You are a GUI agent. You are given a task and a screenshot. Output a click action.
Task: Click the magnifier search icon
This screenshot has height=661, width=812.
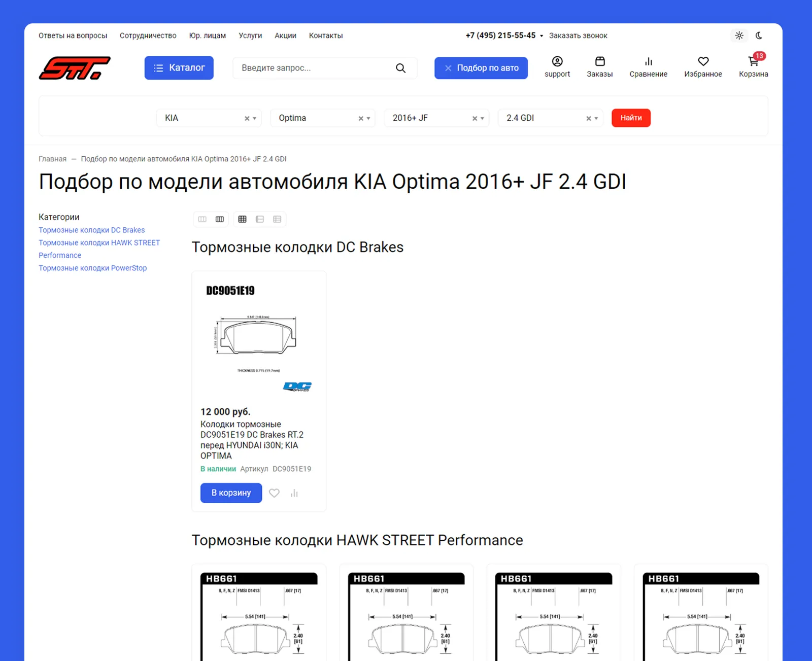pyautogui.click(x=400, y=68)
